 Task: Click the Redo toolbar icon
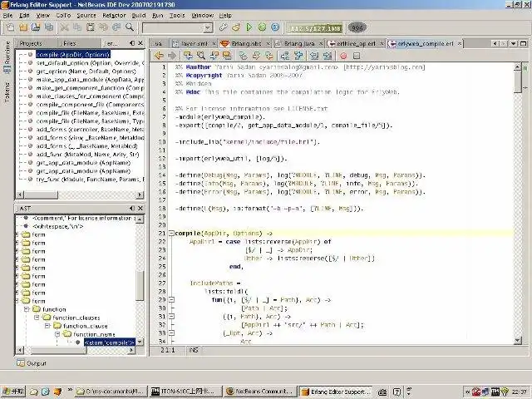click(x=116, y=27)
